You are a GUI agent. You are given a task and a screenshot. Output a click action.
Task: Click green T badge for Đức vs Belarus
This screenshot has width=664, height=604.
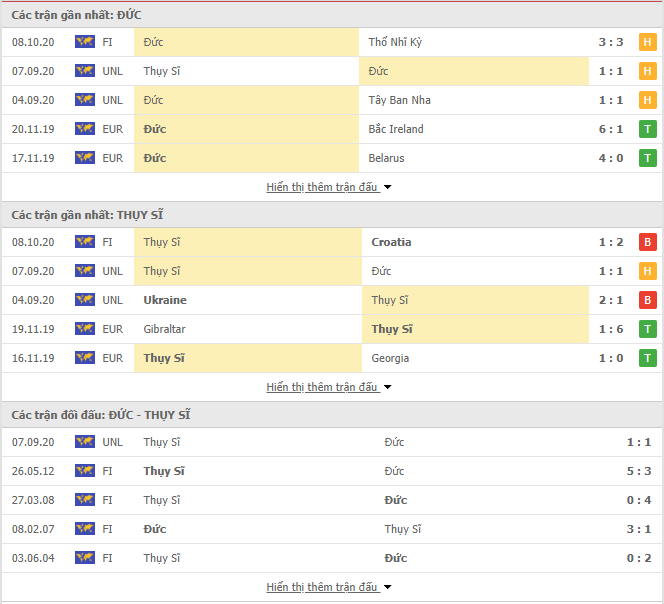647,158
